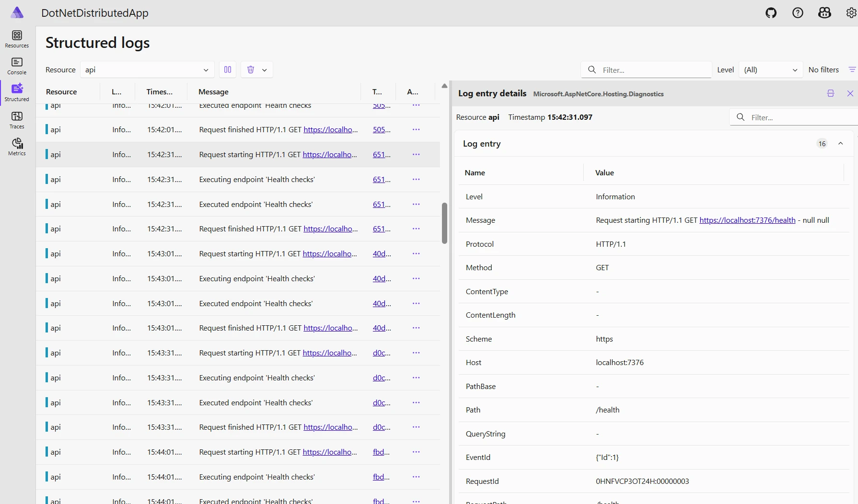Open the GitHub repository icon

[x=771, y=13]
